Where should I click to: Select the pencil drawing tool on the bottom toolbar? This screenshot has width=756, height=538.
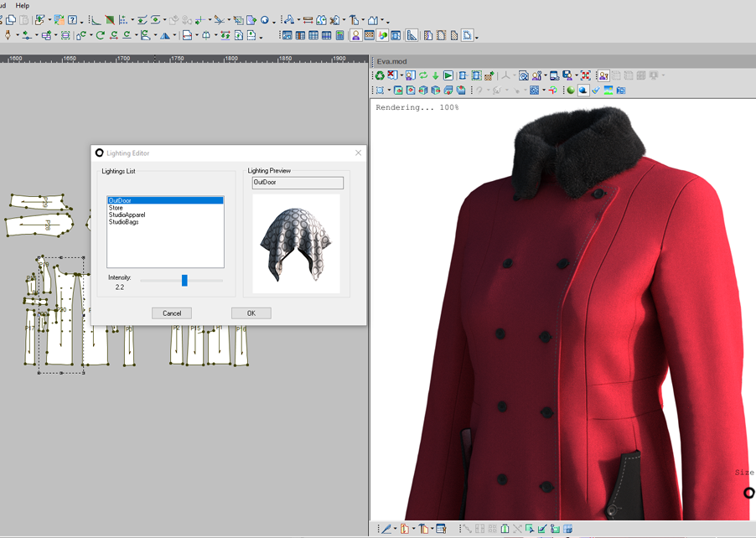tap(387, 529)
